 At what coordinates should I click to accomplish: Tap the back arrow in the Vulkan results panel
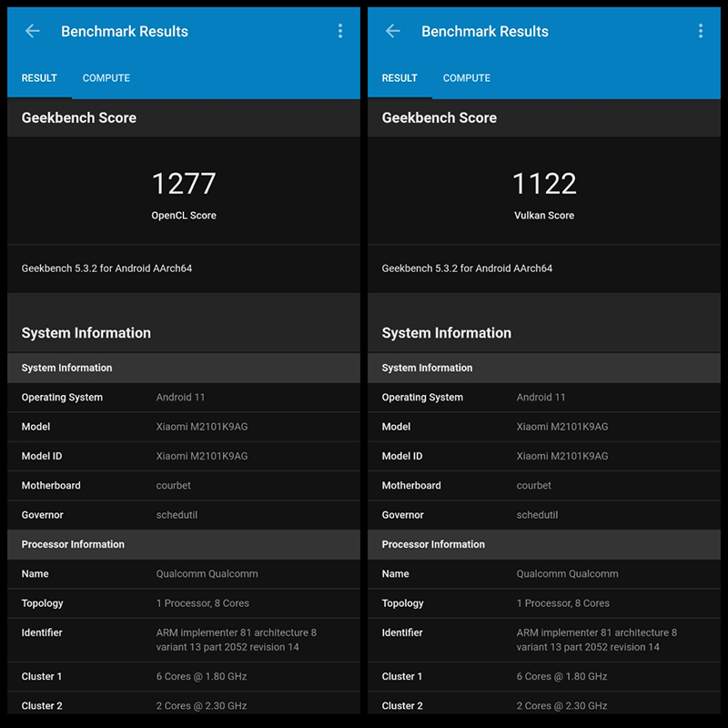(393, 31)
